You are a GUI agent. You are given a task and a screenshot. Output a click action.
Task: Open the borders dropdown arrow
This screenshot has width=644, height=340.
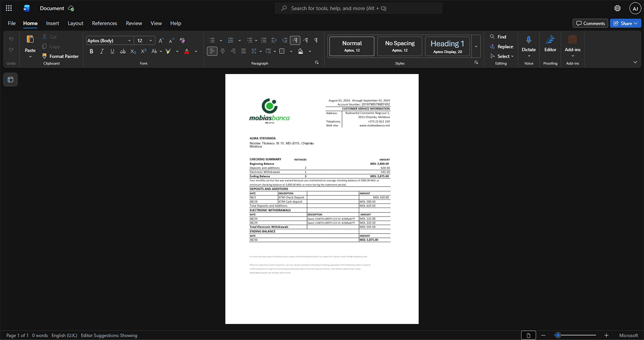pyautogui.click(x=290, y=51)
